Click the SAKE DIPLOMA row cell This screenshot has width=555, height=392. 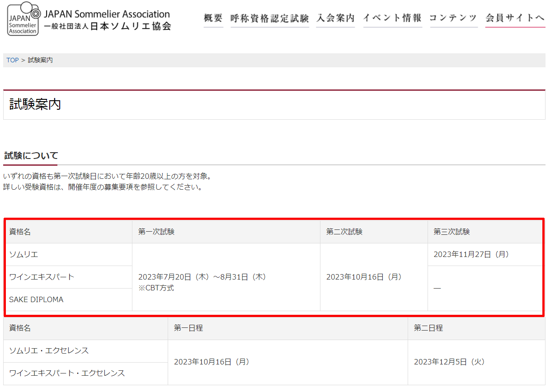click(68, 299)
